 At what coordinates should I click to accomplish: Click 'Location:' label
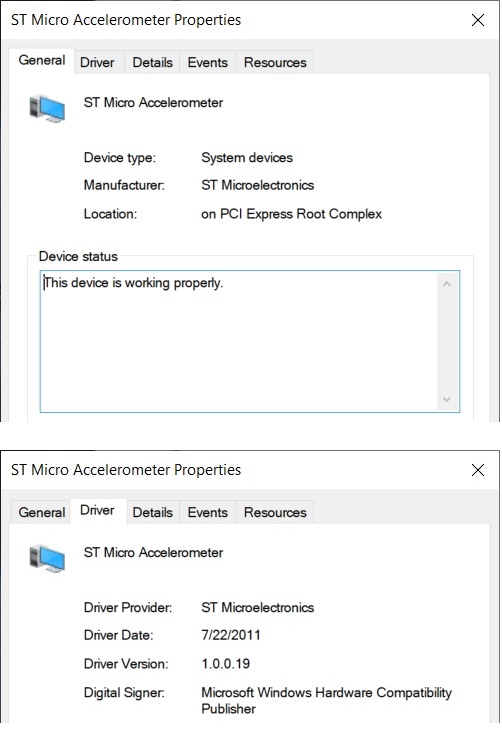[110, 214]
